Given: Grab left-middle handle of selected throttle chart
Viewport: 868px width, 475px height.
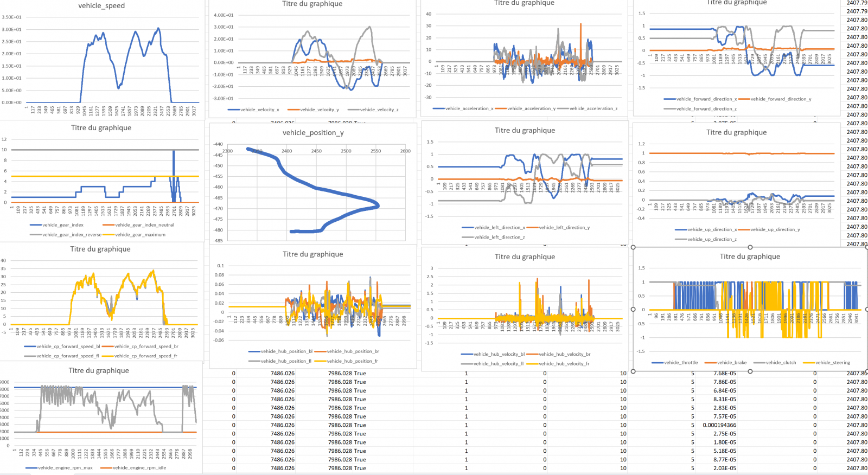Looking at the screenshot, I should [633, 310].
